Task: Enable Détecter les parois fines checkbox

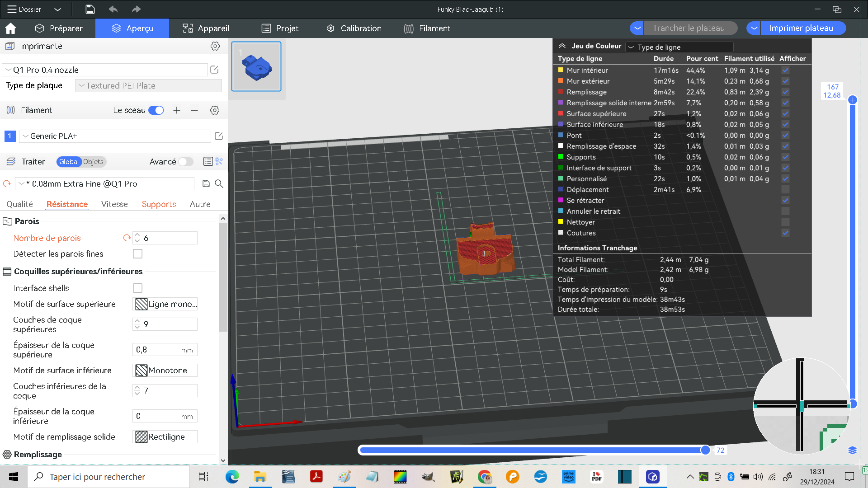Action: point(137,254)
